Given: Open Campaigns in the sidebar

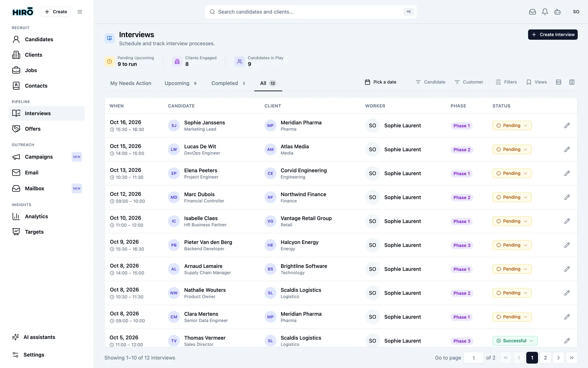Looking at the screenshot, I should point(47,157).
